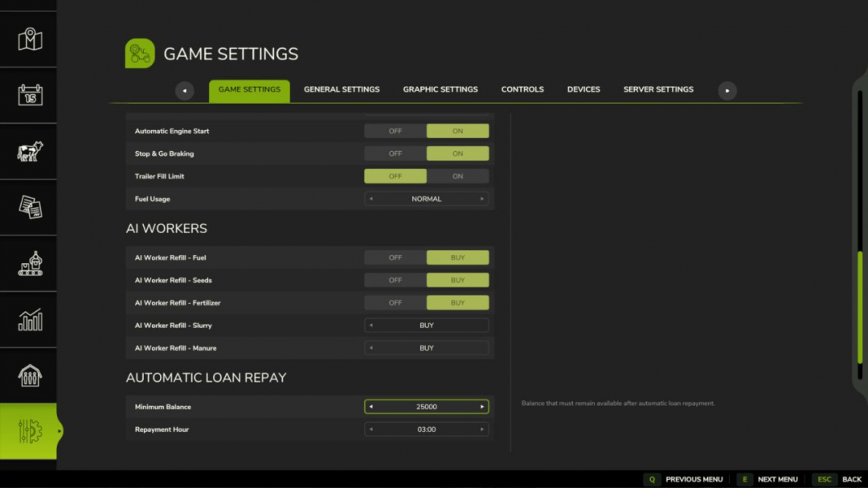The width and height of the screenshot is (868, 488).
Task: Click the E key hint
Action: pos(744,479)
